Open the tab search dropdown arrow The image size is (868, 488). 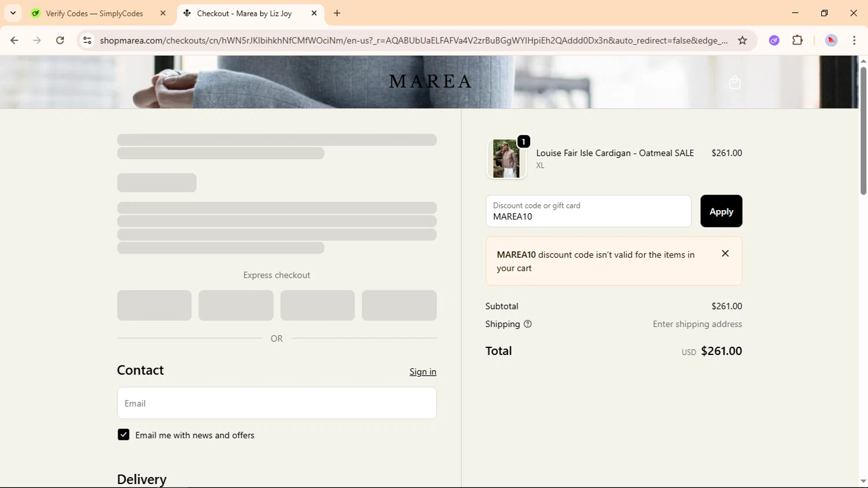coord(13,13)
